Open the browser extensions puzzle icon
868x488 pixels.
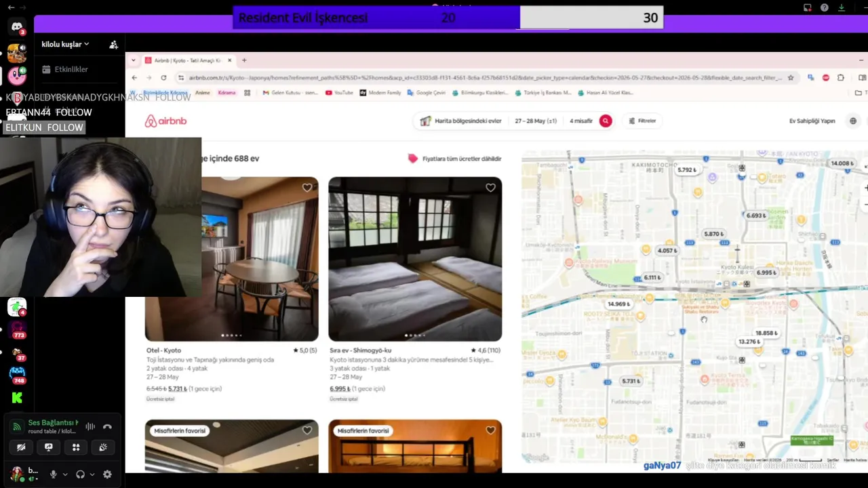(x=840, y=78)
